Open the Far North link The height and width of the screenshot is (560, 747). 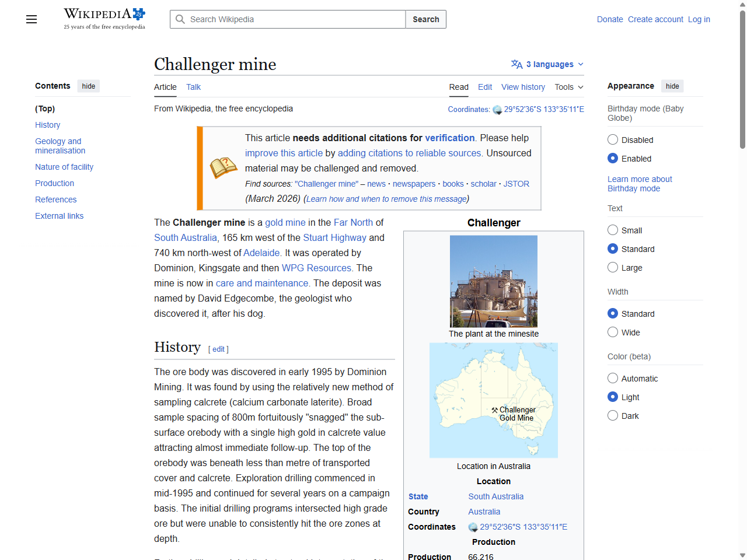(353, 222)
